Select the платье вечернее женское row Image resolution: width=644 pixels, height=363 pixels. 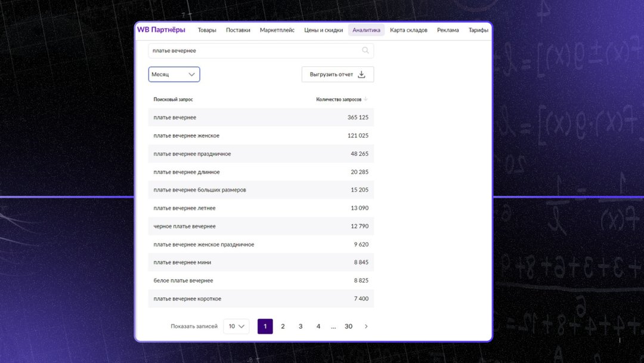coord(261,136)
